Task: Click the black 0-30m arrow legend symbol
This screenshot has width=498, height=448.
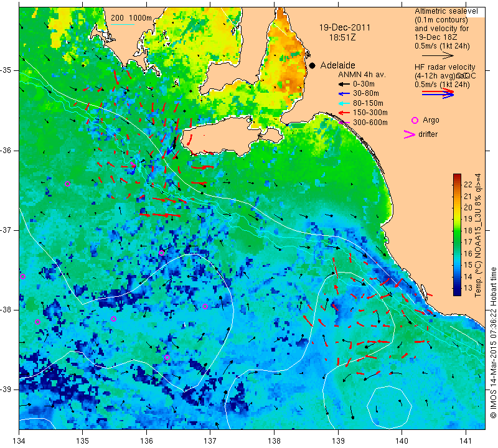Action: click(344, 84)
